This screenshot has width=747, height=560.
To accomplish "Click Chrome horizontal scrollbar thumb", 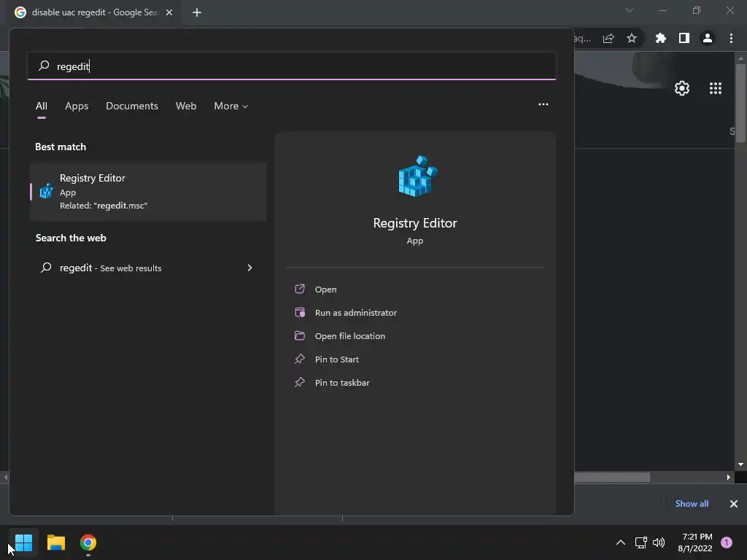I will click(x=612, y=477).
